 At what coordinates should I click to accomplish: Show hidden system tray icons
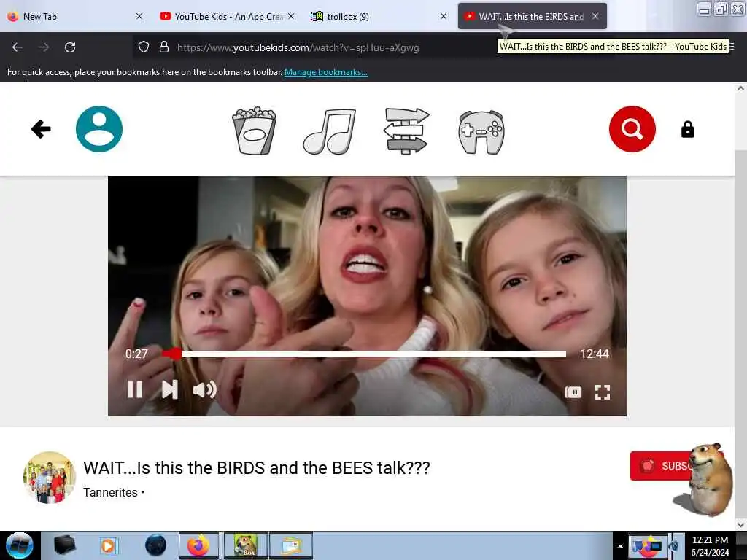pos(620,546)
